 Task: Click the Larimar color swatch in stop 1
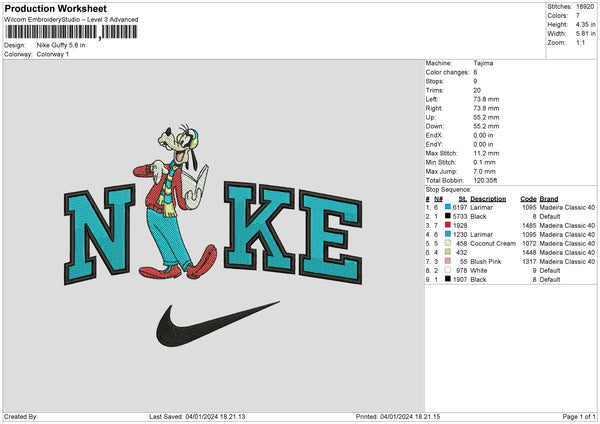pyautogui.click(x=448, y=207)
